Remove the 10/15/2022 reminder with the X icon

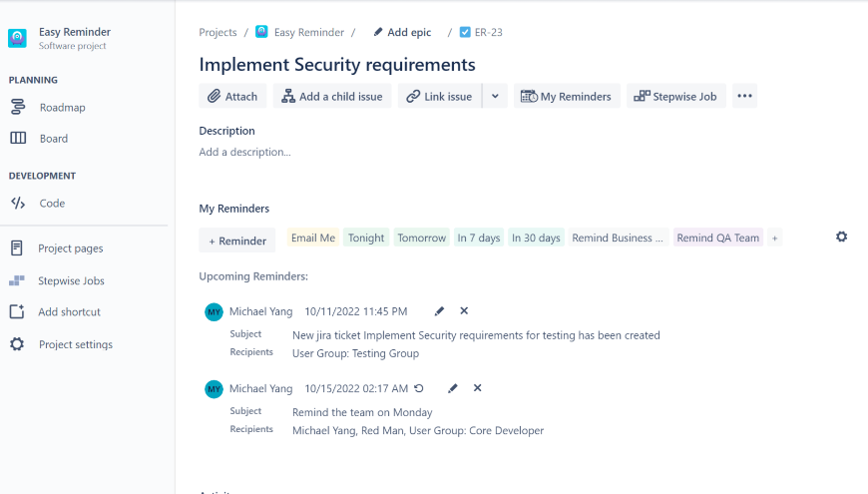(x=477, y=388)
